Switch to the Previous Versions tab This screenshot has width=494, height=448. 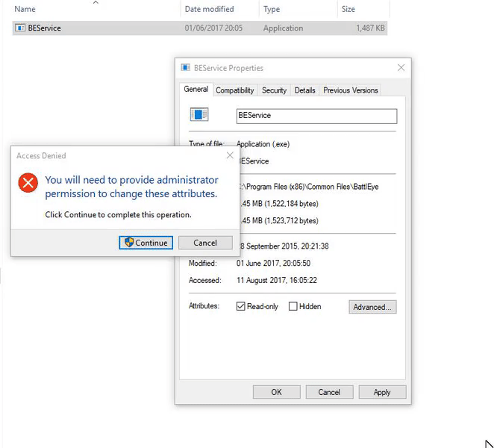[x=350, y=90]
